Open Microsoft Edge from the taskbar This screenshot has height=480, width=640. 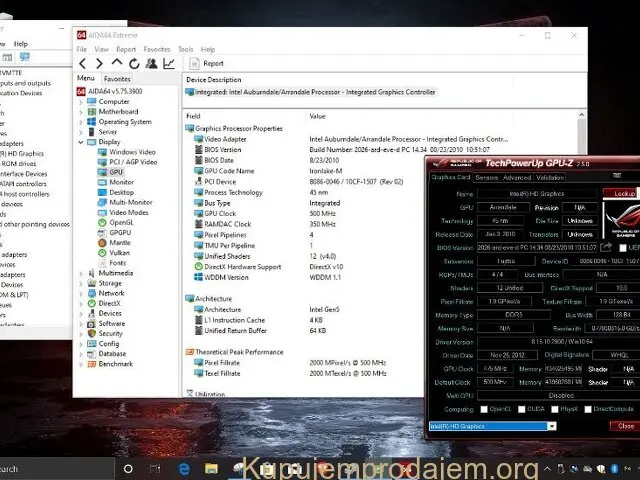tap(184, 468)
